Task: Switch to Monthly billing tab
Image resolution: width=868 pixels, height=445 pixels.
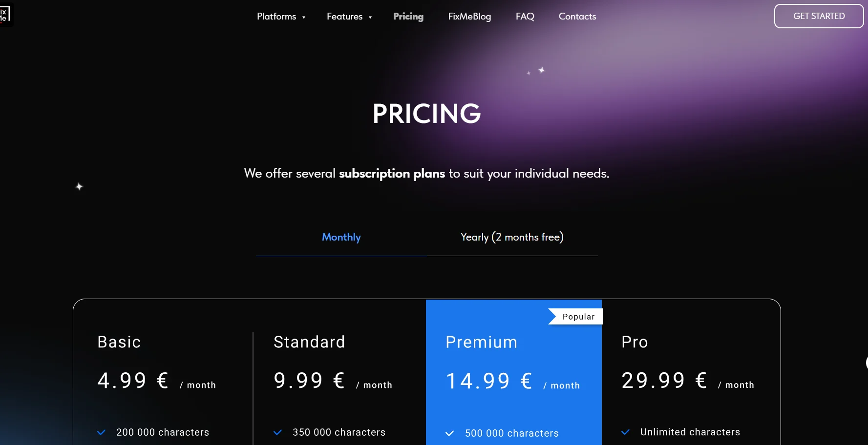Action: tap(341, 237)
